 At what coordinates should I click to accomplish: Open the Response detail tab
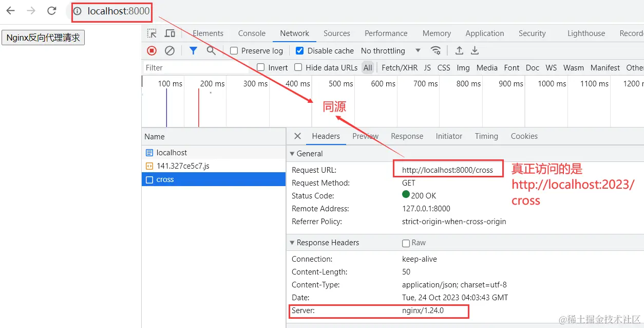[407, 136]
